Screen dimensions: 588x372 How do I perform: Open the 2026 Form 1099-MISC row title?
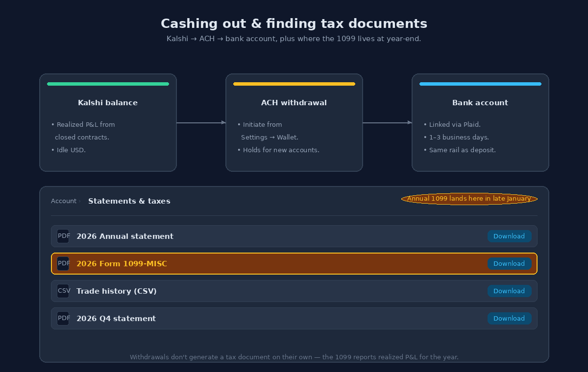[x=122, y=264]
